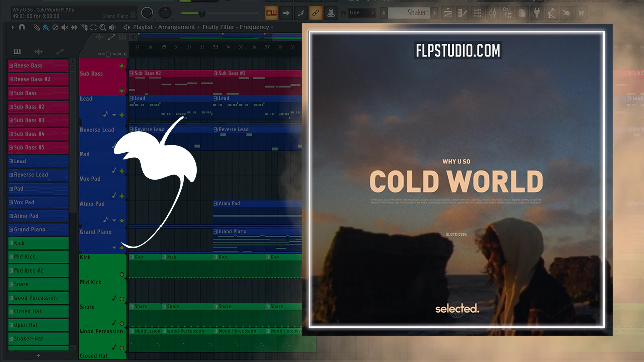The width and height of the screenshot is (644, 362).
Task: Click bar 33 on the timeline ruler
Action: point(215,47)
